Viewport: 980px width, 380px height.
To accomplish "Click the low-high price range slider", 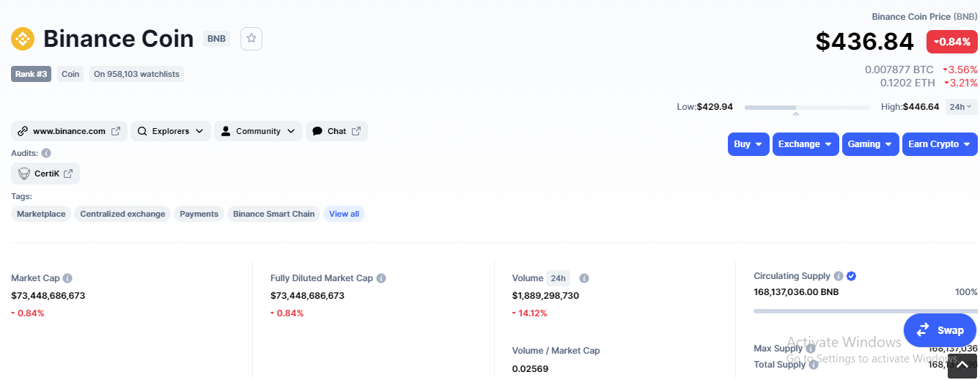I will point(807,108).
